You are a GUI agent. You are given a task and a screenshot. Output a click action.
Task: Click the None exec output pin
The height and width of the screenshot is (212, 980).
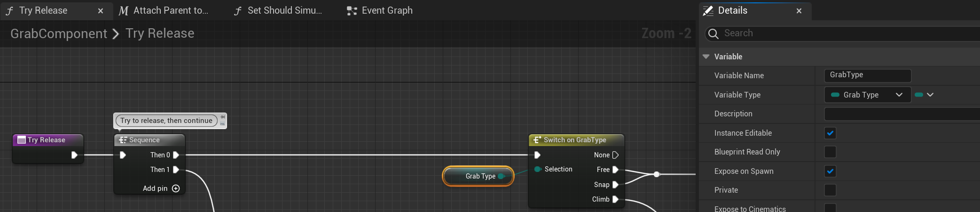(615, 155)
